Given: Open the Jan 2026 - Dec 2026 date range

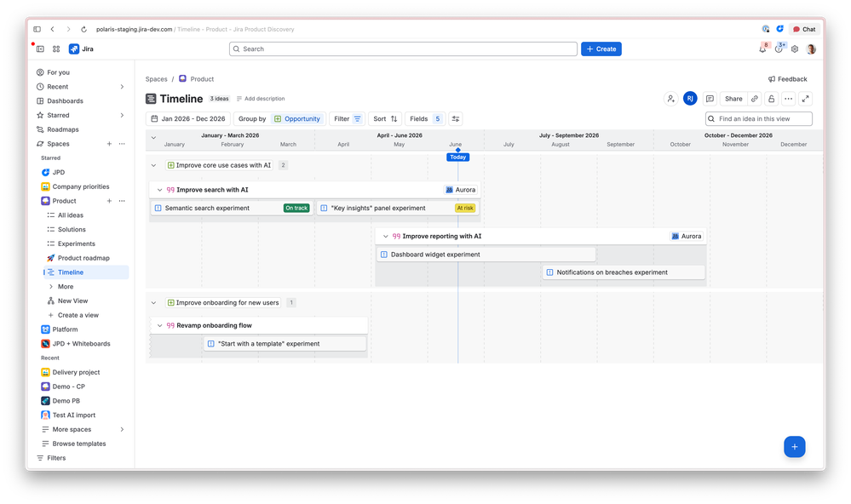Looking at the screenshot, I should point(187,119).
